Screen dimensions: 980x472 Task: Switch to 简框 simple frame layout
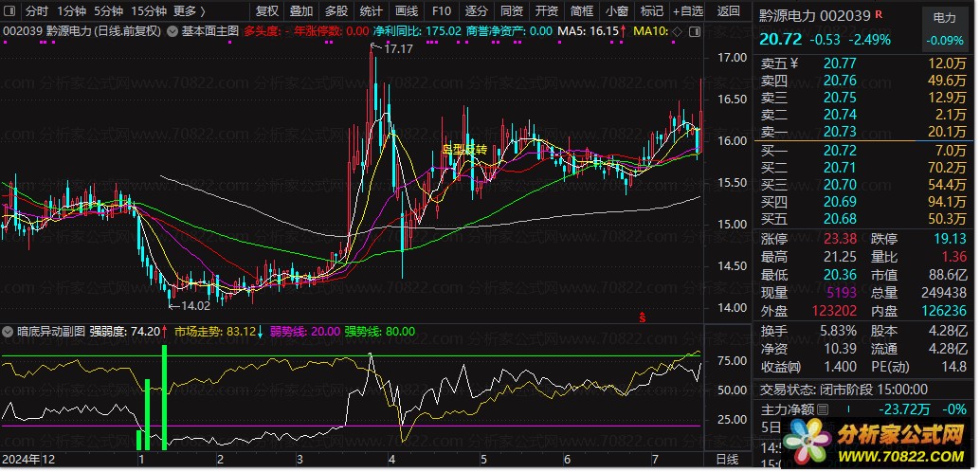(582, 11)
